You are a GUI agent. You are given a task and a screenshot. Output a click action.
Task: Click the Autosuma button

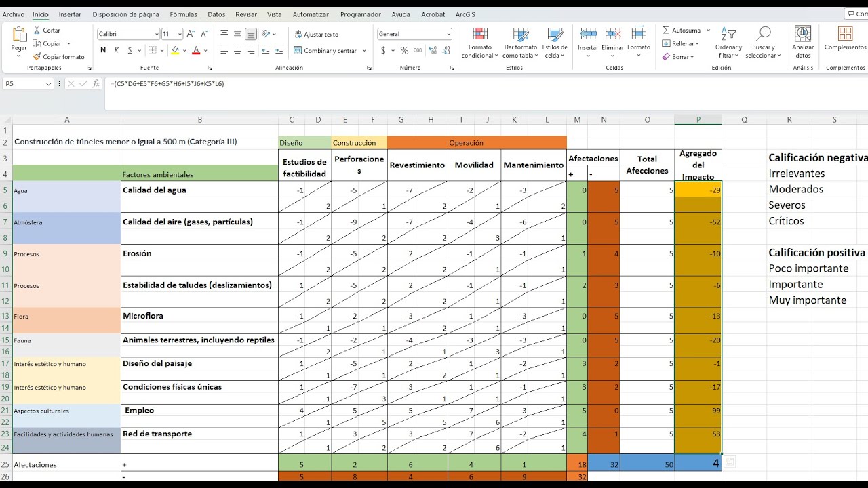682,30
